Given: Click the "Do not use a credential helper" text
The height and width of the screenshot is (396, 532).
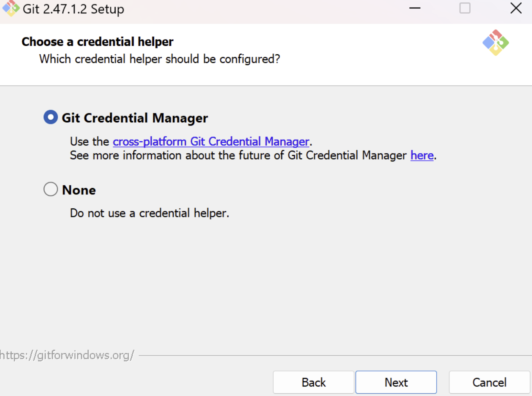Looking at the screenshot, I should 149,213.
